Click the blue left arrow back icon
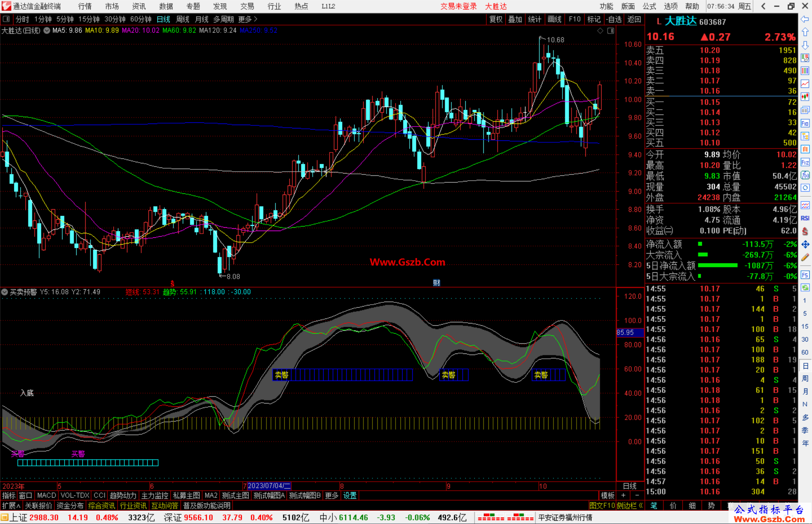812x524 pixels. point(805,19)
